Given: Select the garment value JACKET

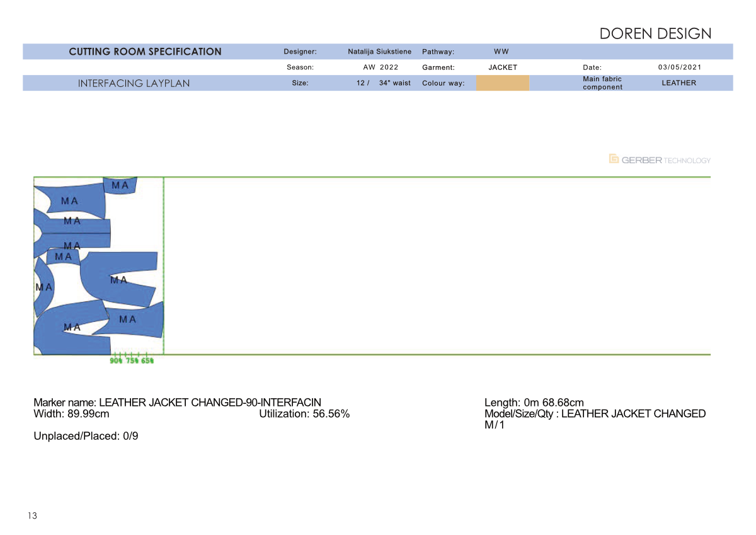Looking at the screenshot, I should coord(503,67).
